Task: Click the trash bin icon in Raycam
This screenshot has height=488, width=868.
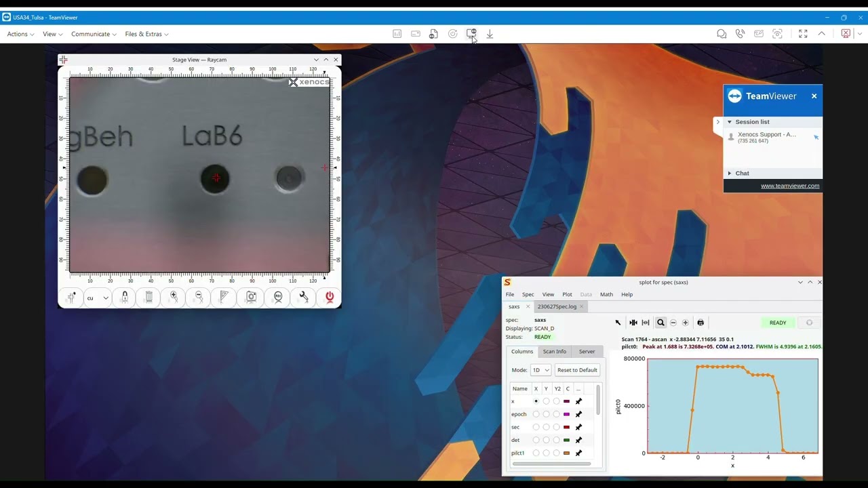Action: [x=149, y=297]
